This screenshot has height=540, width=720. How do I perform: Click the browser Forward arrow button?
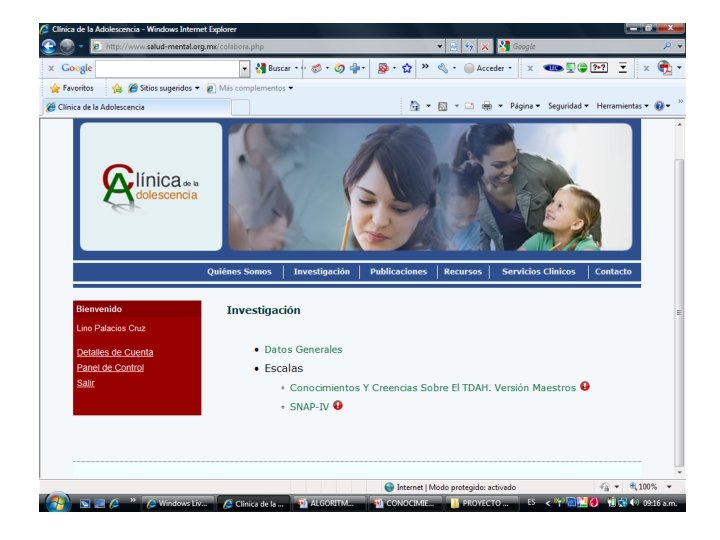67,46
